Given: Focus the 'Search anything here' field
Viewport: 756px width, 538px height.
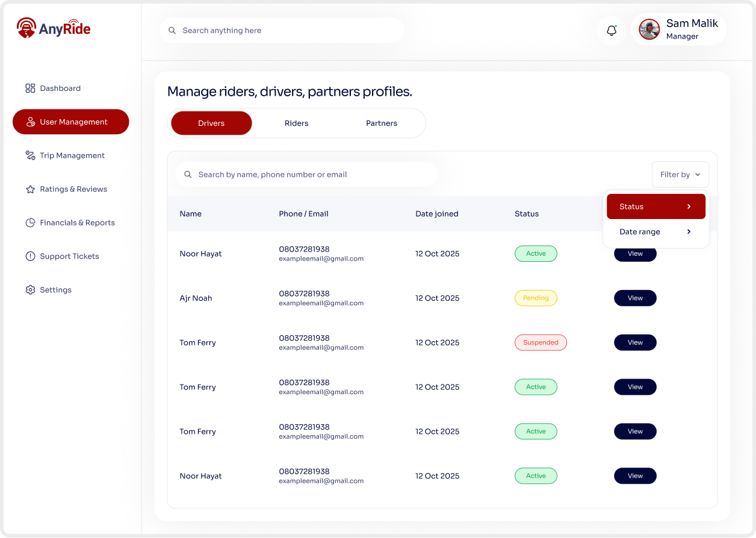Looking at the screenshot, I should pyautogui.click(x=289, y=31).
